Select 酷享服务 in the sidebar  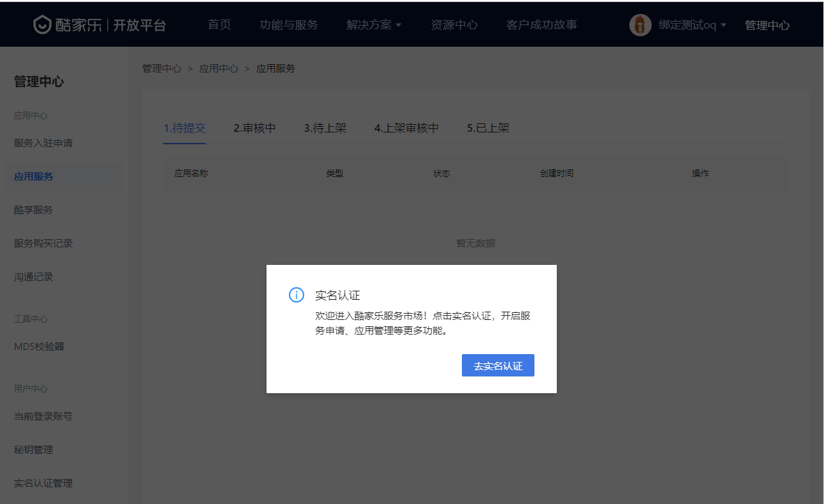33,210
